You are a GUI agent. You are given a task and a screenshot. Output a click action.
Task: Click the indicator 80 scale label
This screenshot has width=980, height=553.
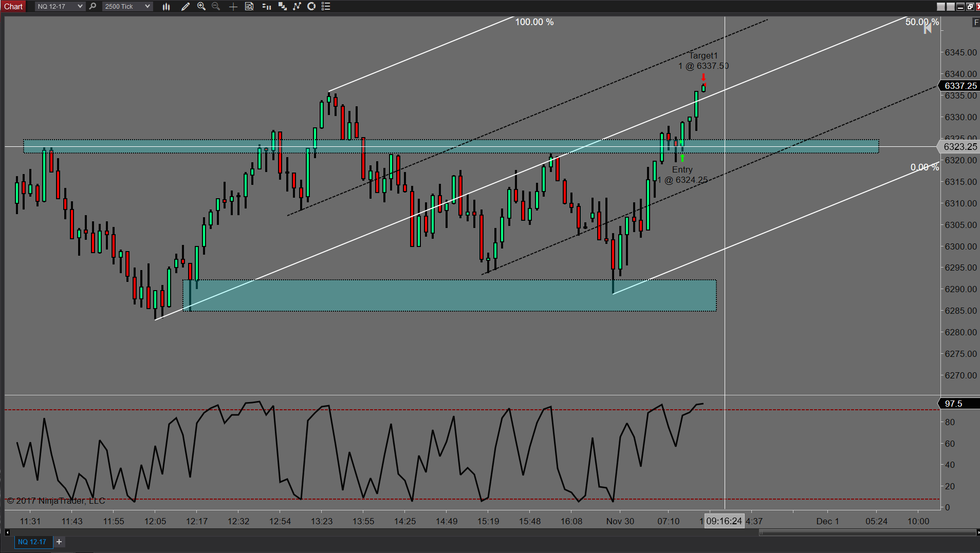[950, 422]
